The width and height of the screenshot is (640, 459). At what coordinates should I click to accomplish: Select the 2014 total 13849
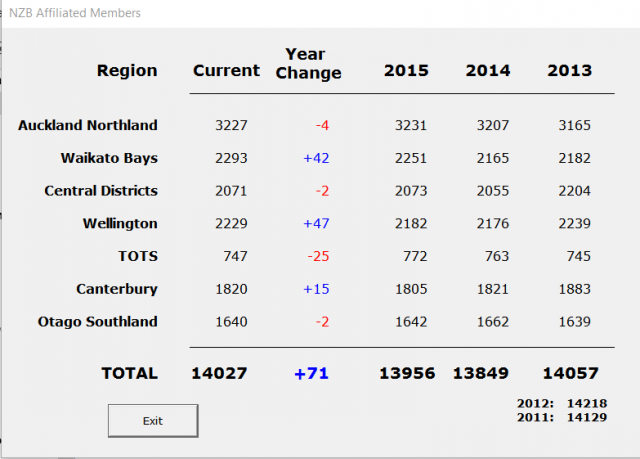coord(480,373)
